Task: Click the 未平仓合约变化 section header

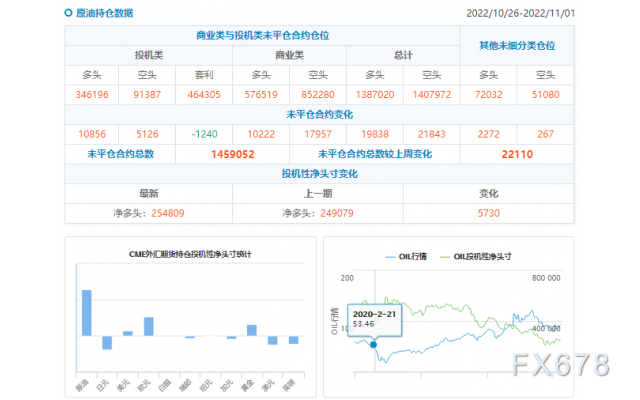Action: (320, 114)
